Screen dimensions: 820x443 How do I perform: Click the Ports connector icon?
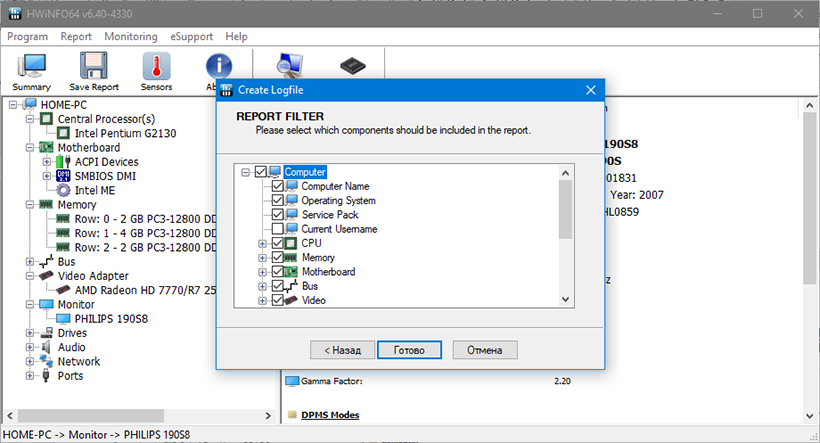tap(47, 375)
